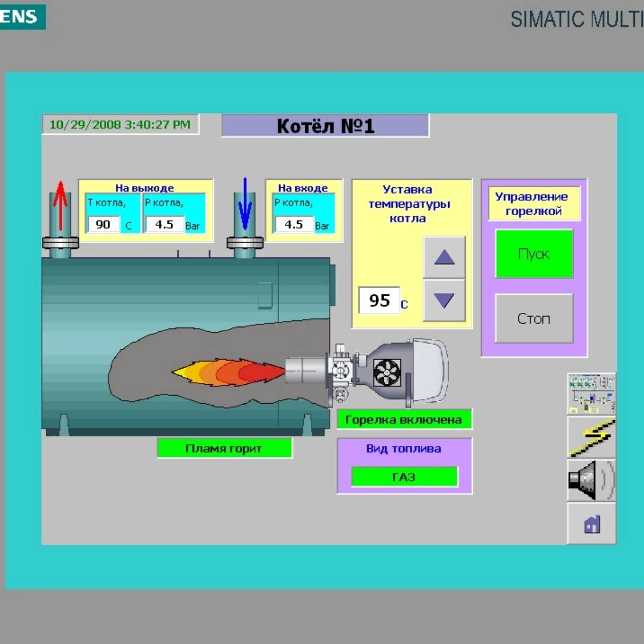Click the flame graphic inside boiler
Screen dimensions: 644x644
(228, 372)
